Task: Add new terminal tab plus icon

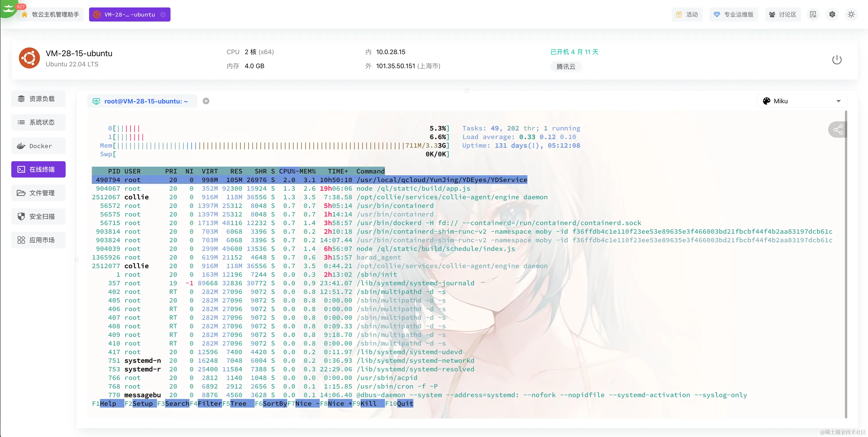Action: coord(206,101)
